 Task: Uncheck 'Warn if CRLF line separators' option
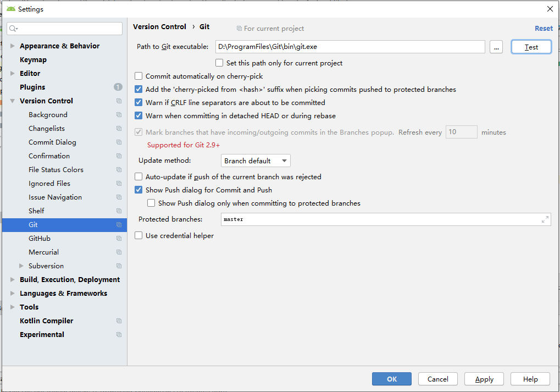(138, 103)
